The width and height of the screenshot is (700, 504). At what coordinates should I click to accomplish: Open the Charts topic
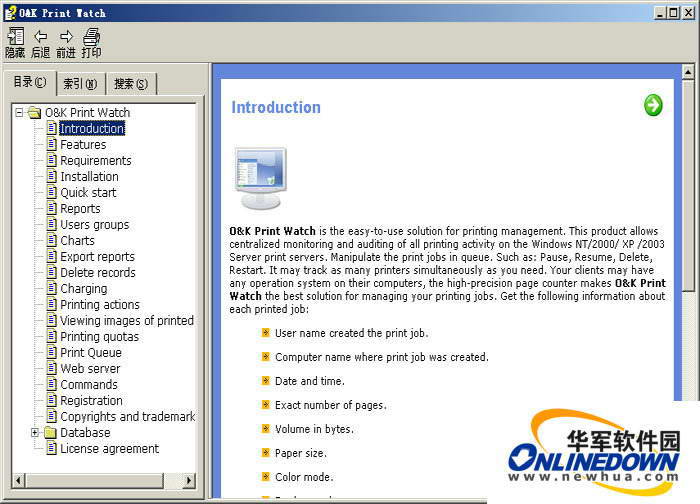(x=77, y=241)
